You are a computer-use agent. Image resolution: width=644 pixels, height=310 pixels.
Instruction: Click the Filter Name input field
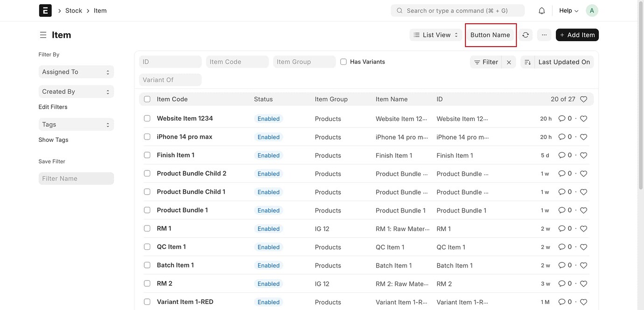click(x=76, y=178)
